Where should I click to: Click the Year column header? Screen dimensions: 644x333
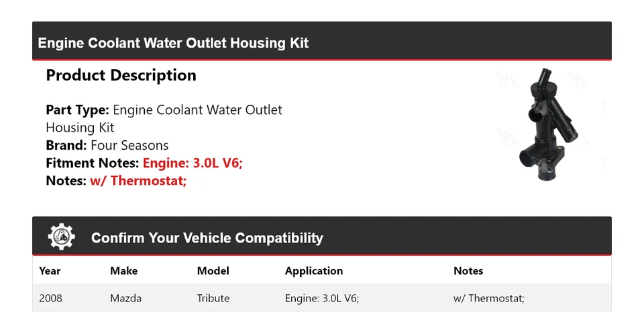pos(50,271)
